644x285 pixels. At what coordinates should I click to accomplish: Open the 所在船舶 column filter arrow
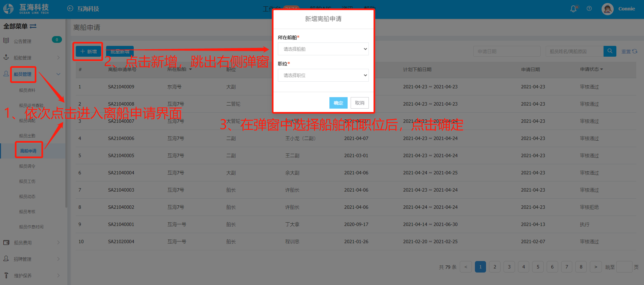tap(190, 69)
